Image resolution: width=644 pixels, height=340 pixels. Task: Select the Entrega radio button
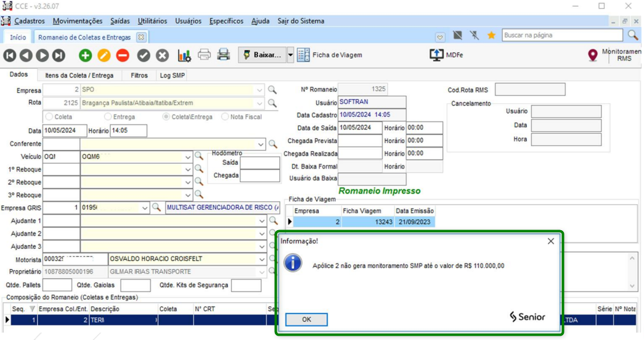[108, 117]
